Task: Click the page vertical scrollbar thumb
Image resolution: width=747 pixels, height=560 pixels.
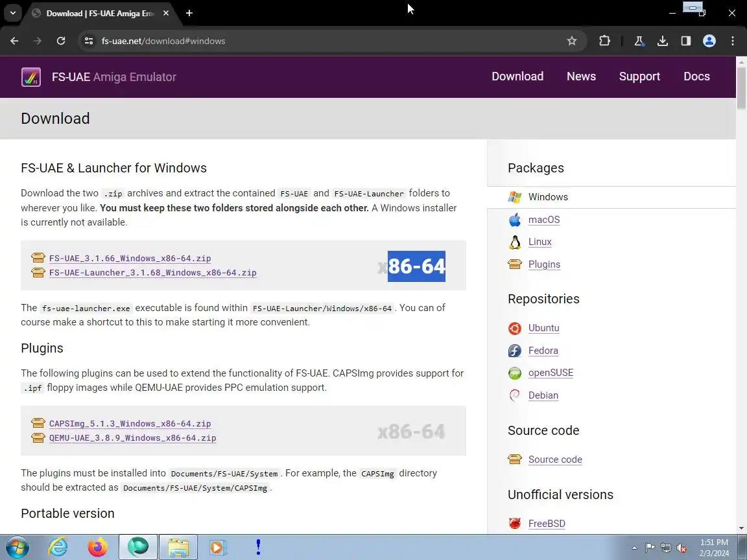Action: tap(741, 88)
